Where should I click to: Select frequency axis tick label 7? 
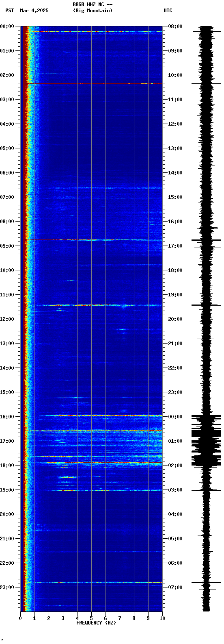coord(120,618)
